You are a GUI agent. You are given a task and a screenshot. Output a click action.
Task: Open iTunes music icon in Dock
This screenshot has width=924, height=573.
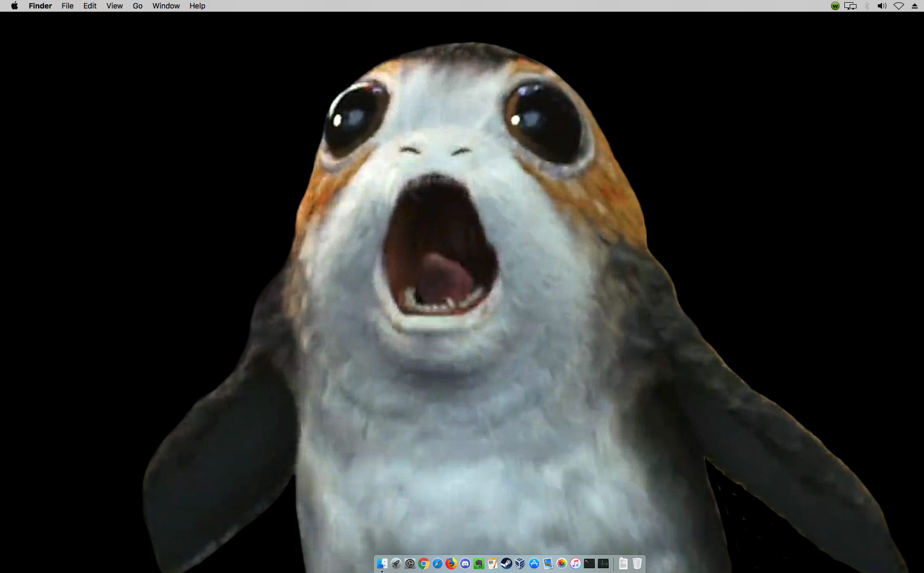point(576,563)
